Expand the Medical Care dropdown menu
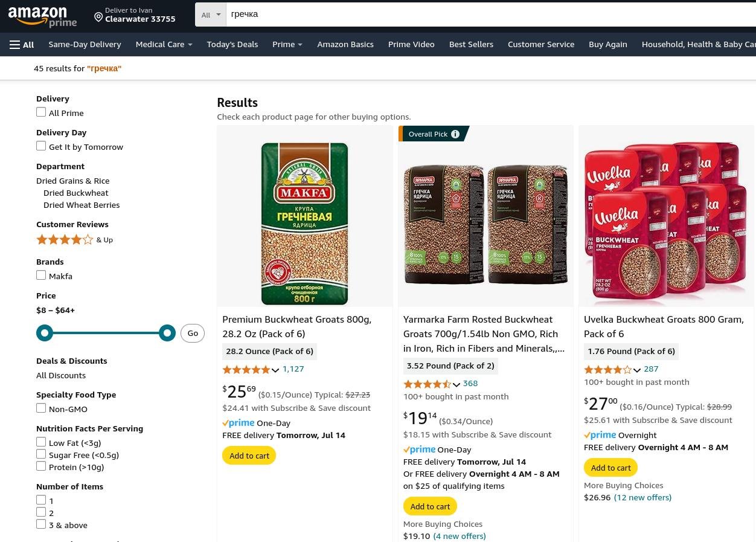 tap(164, 44)
